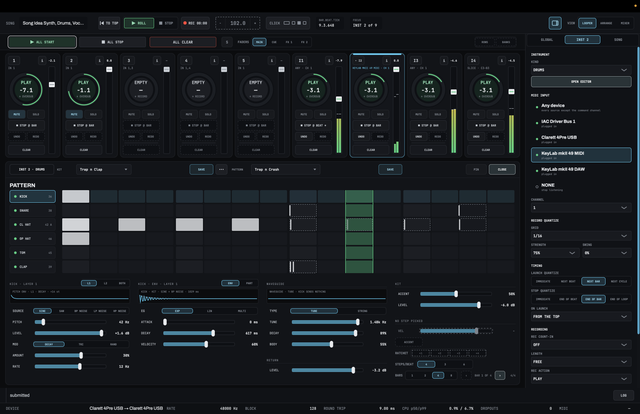Select the Main faders tab
The width and height of the screenshot is (640, 414).
click(259, 42)
